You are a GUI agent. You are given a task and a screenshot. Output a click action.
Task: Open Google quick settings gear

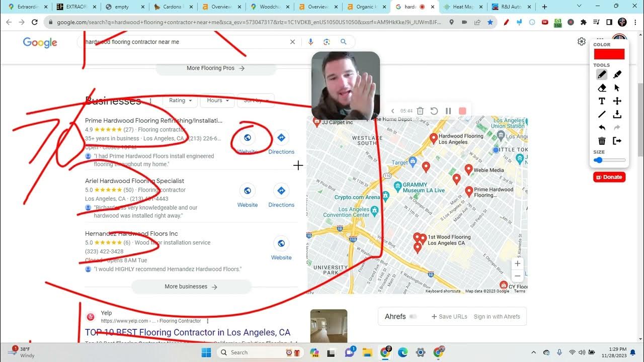(x=582, y=42)
